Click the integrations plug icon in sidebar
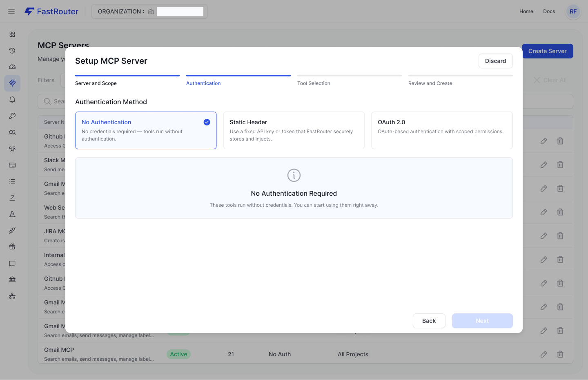The image size is (588, 380). [x=12, y=230]
